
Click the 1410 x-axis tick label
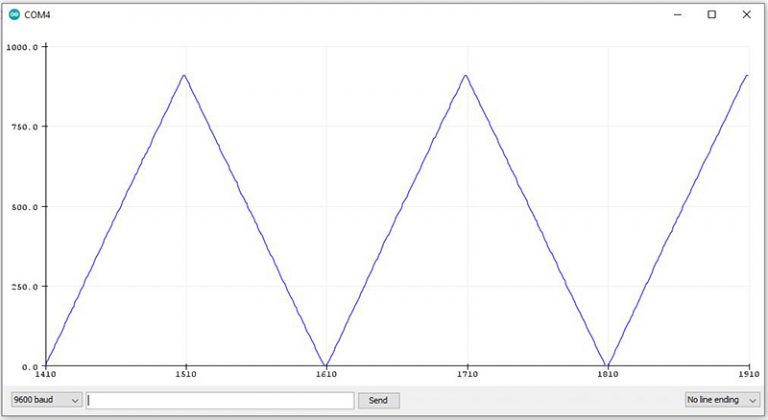click(45, 376)
